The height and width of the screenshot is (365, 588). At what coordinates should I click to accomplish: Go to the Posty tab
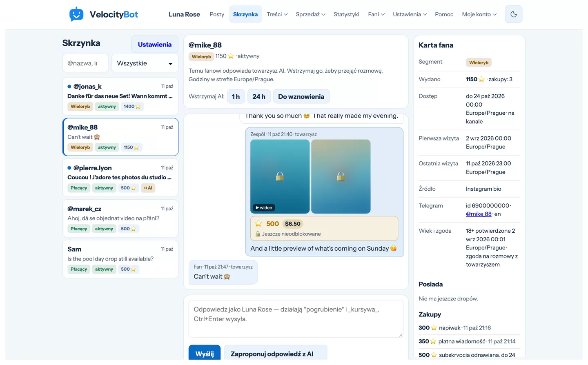pyautogui.click(x=217, y=14)
